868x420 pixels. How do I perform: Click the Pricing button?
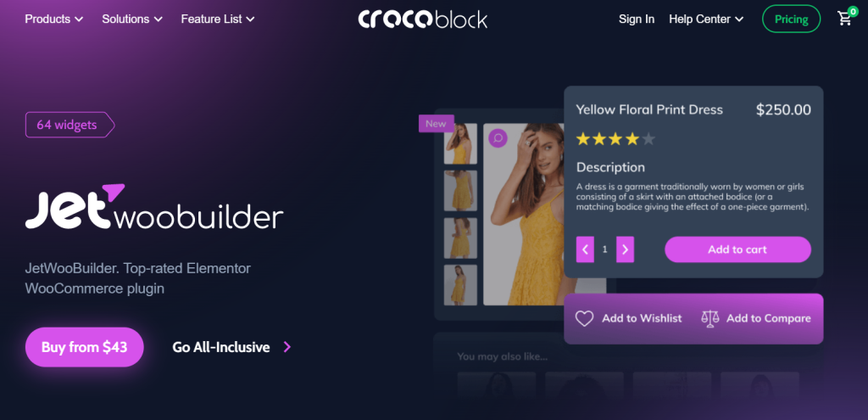[791, 19]
